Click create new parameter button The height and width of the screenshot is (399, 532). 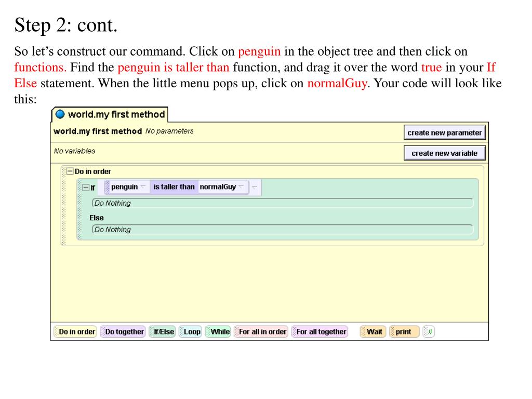pos(445,132)
